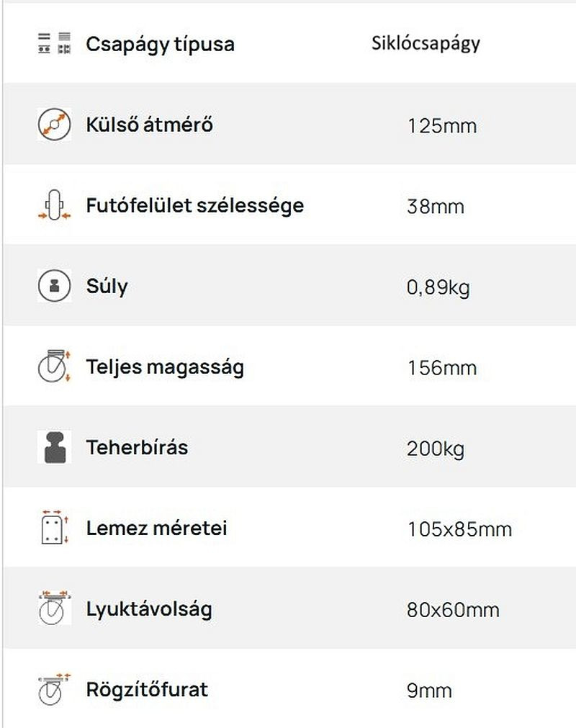Click the Teherbírás label
This screenshot has height=728, width=576.
click(x=137, y=448)
